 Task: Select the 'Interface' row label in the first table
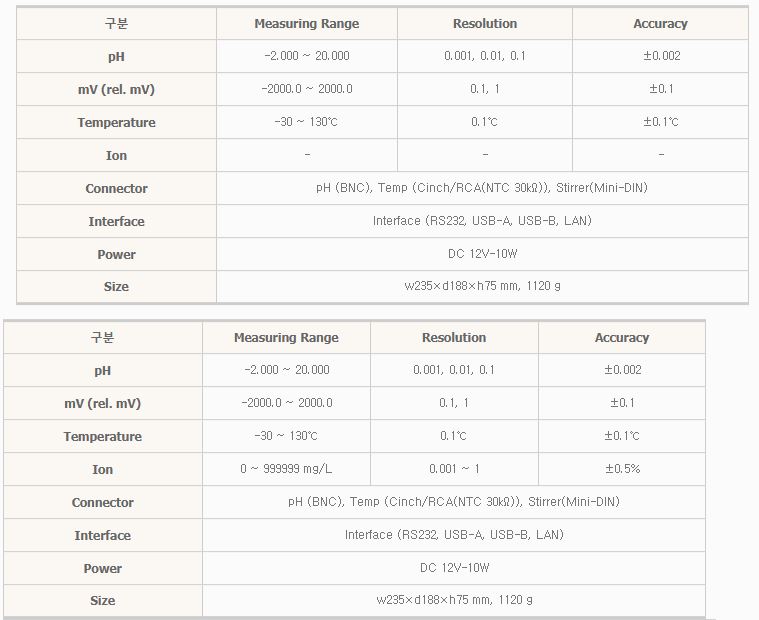(116, 222)
